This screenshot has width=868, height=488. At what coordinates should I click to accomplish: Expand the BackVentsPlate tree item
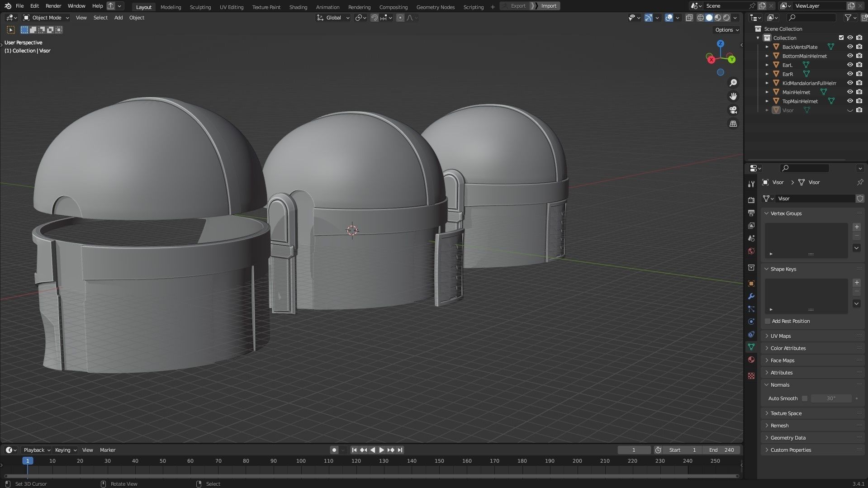coord(767,47)
